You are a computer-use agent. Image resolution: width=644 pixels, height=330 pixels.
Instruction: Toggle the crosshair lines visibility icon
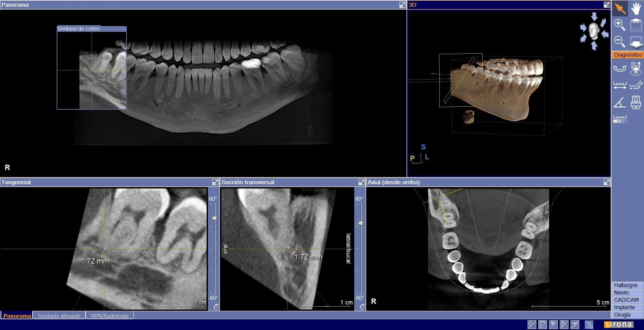[x=532, y=324]
